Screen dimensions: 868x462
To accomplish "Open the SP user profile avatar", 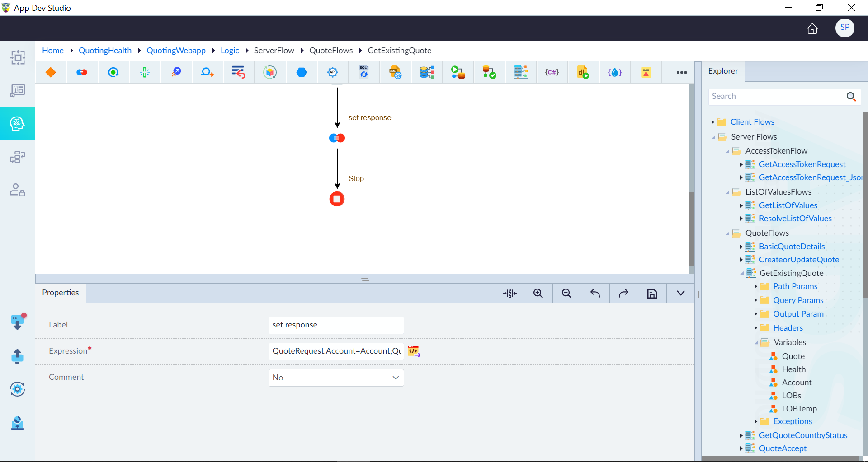I will click(844, 28).
